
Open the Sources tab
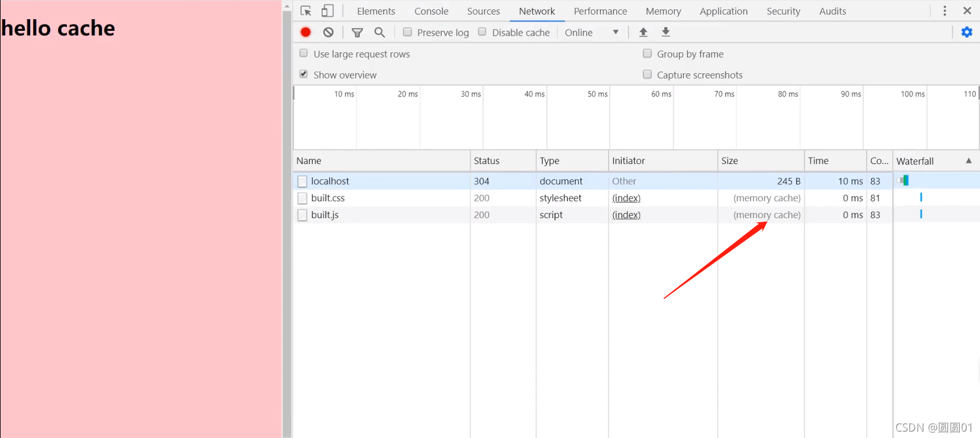(x=484, y=11)
